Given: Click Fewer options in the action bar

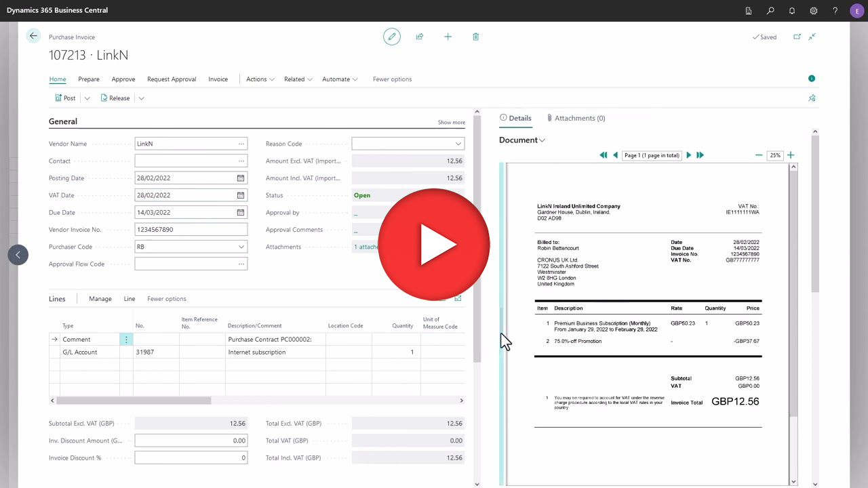Looking at the screenshot, I should (392, 79).
